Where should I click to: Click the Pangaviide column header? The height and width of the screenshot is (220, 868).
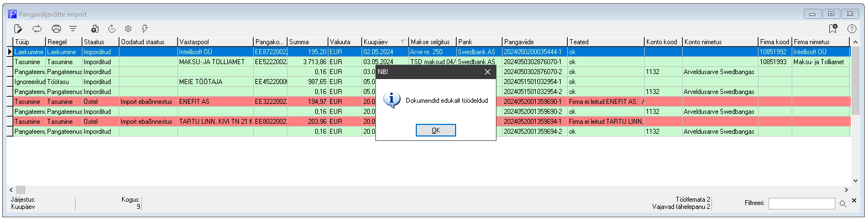coord(535,42)
